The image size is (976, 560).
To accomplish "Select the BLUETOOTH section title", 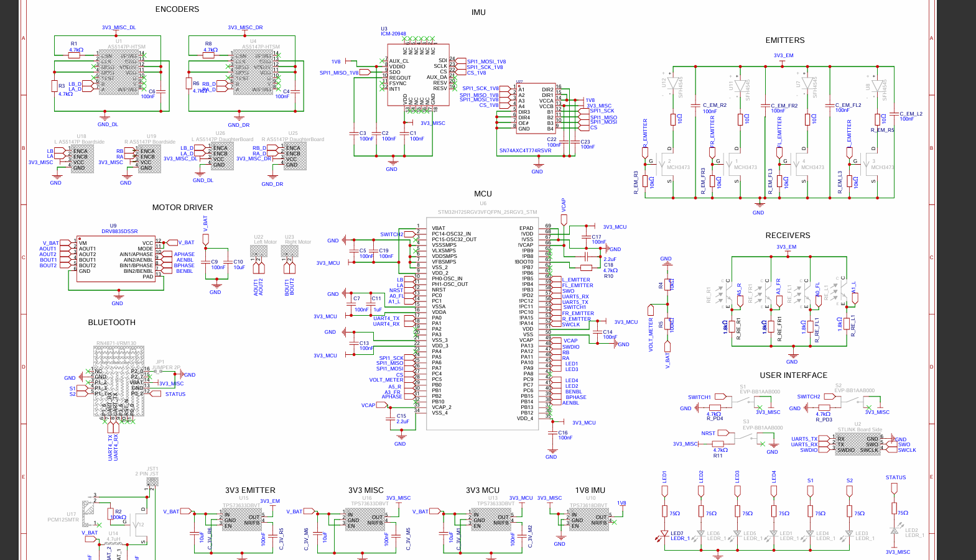I will tap(112, 323).
